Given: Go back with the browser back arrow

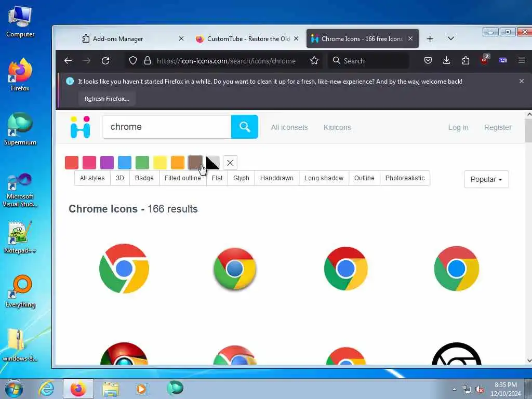Looking at the screenshot, I should tap(68, 61).
